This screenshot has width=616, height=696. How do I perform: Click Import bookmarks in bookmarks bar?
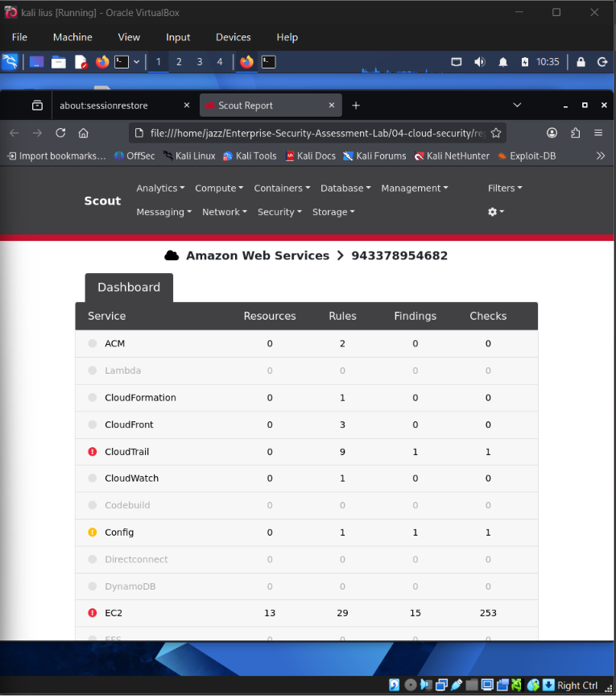pyautogui.click(x=57, y=155)
